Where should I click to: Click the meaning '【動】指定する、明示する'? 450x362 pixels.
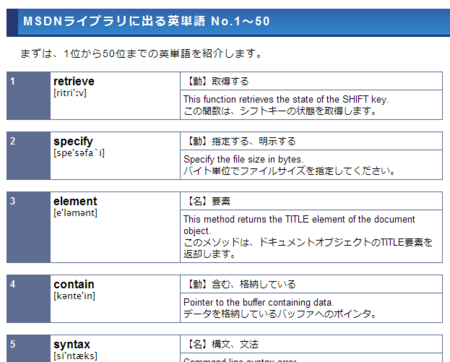[240, 141]
